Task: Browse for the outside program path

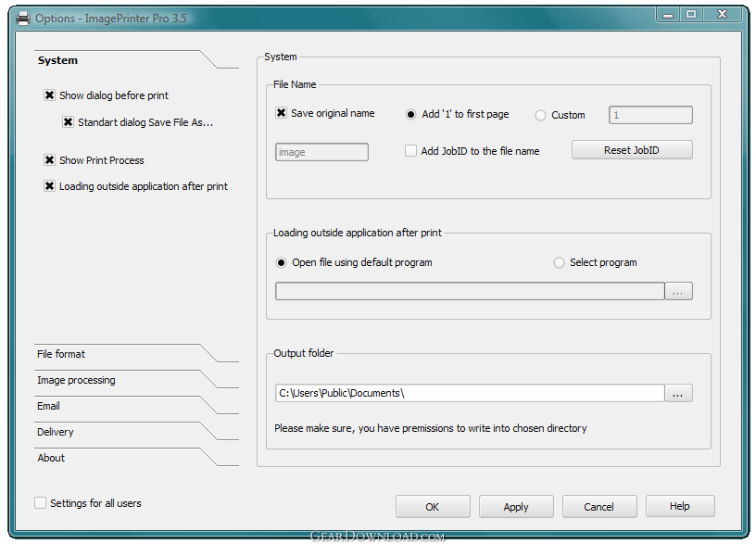Action: (678, 291)
